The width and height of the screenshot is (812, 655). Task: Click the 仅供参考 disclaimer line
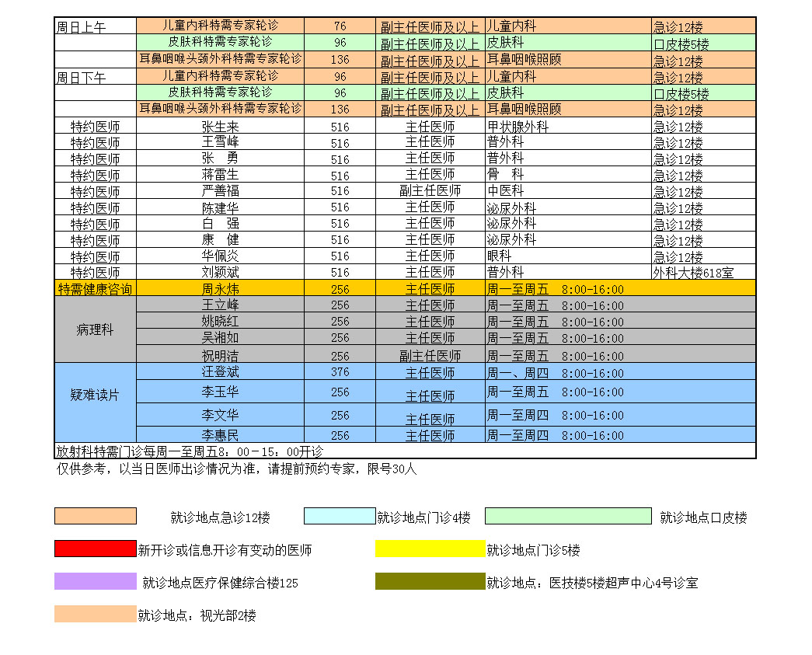(x=236, y=469)
